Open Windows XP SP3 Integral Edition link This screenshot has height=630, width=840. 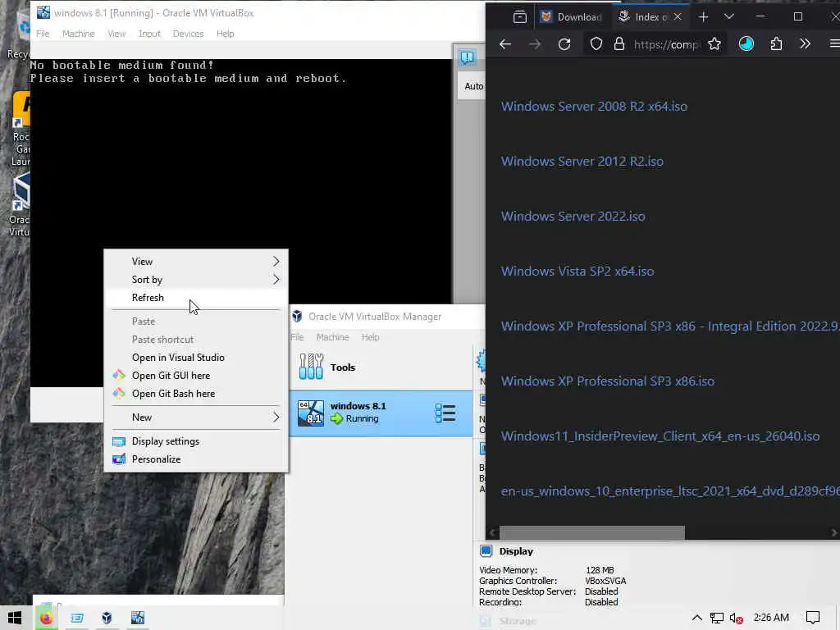[669, 326]
